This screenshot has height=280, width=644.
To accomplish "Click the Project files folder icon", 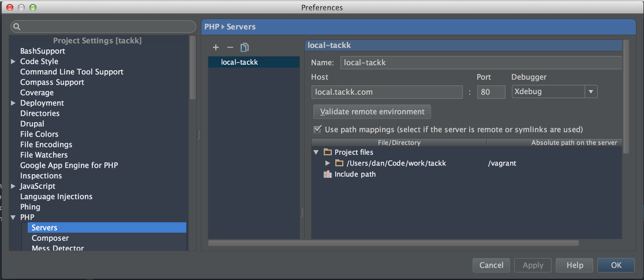I will (328, 152).
